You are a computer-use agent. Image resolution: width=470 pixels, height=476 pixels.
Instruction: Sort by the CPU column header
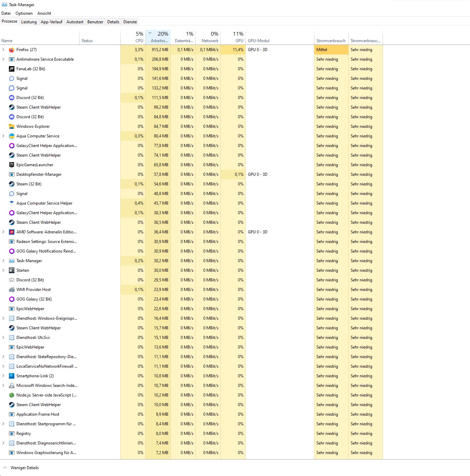tap(133, 37)
